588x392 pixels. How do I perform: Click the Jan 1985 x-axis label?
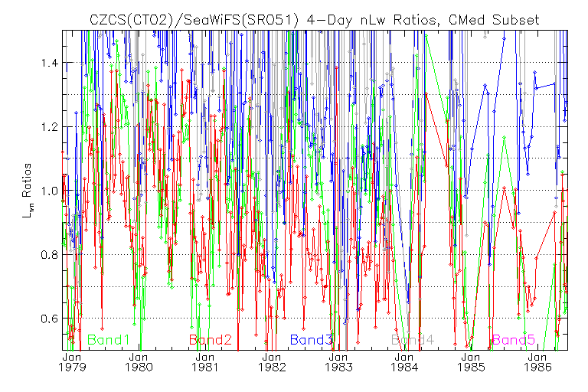click(471, 362)
